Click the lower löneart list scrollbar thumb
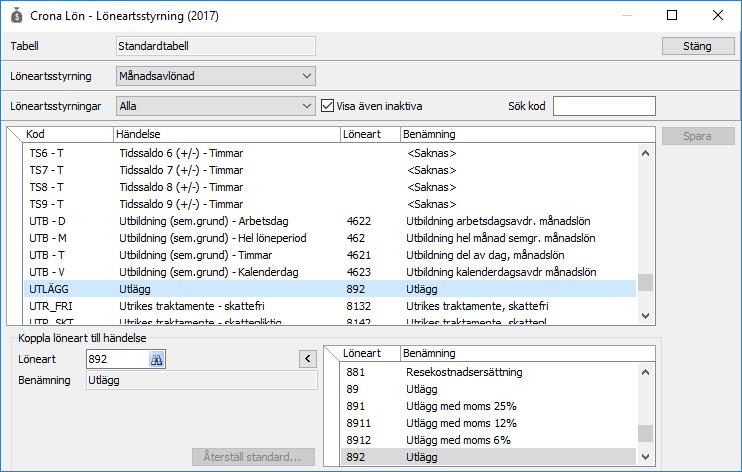This screenshot has width=742, height=472. point(645,434)
